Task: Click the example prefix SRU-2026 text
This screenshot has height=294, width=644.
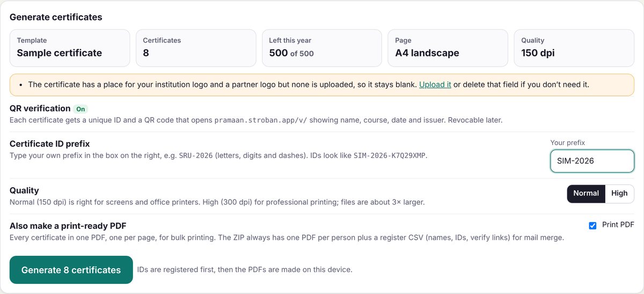Action: pyautogui.click(x=196, y=156)
